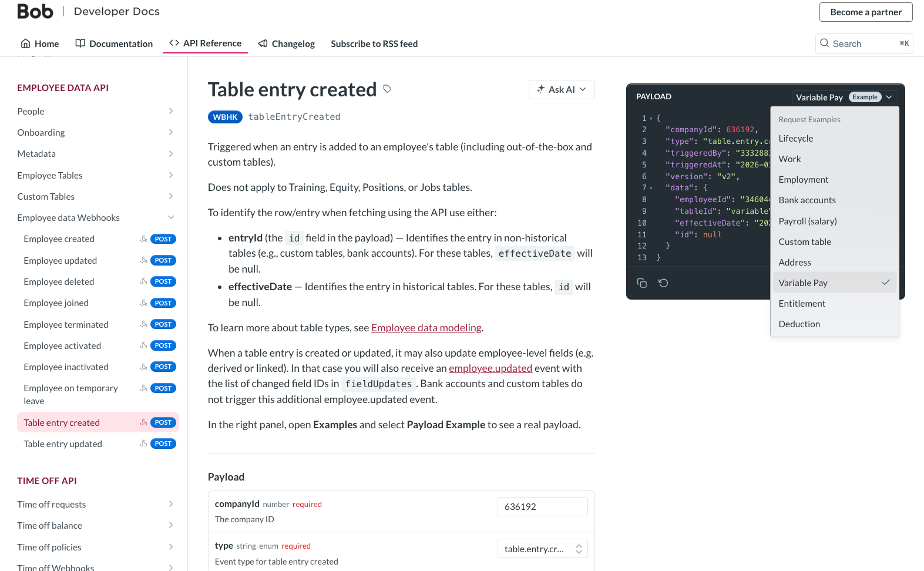This screenshot has width=924, height=571.
Task: Click the webhook icon next to Employee deleted
Action: (x=143, y=281)
